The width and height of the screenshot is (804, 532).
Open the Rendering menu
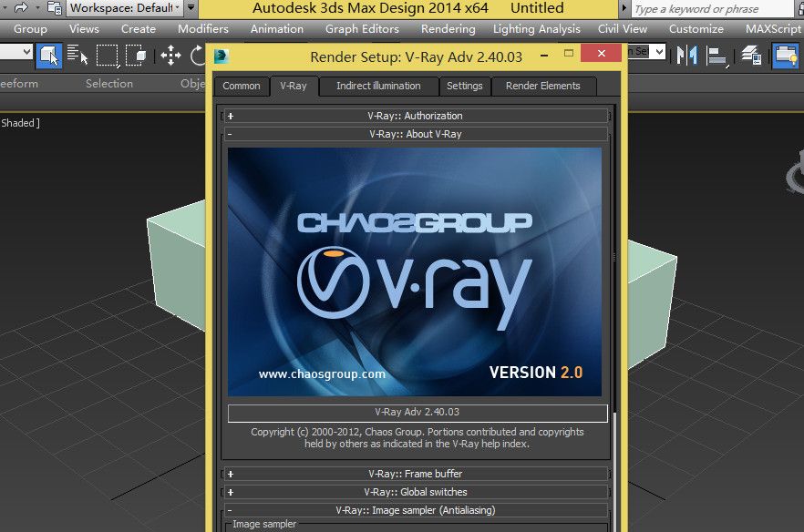(448, 29)
